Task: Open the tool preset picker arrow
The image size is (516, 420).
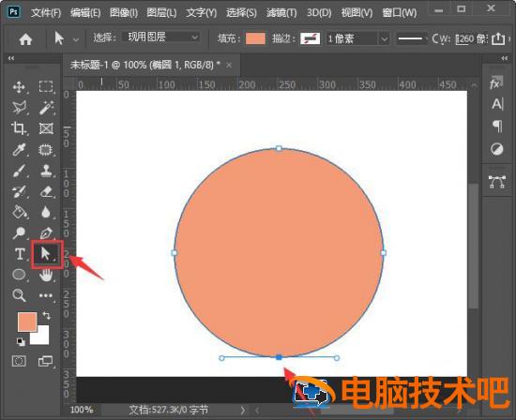Action: [76, 39]
